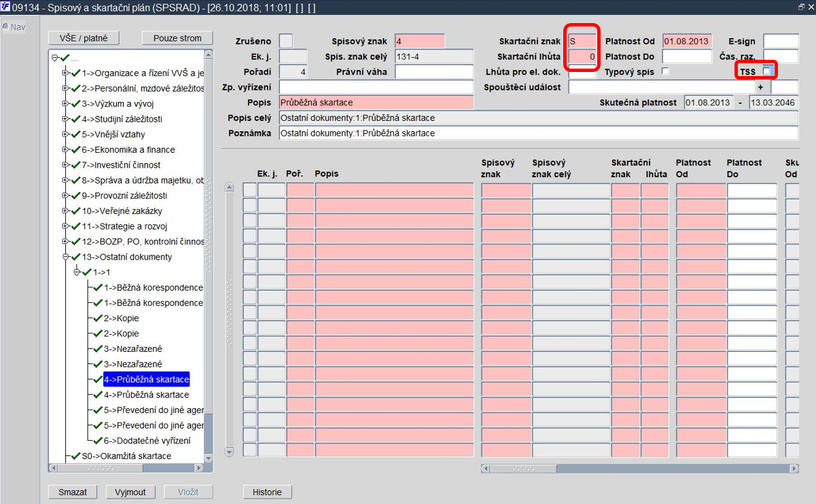The height and width of the screenshot is (504, 816).
Task: Expand the 5->Vnější vztahy node
Action: [65, 134]
